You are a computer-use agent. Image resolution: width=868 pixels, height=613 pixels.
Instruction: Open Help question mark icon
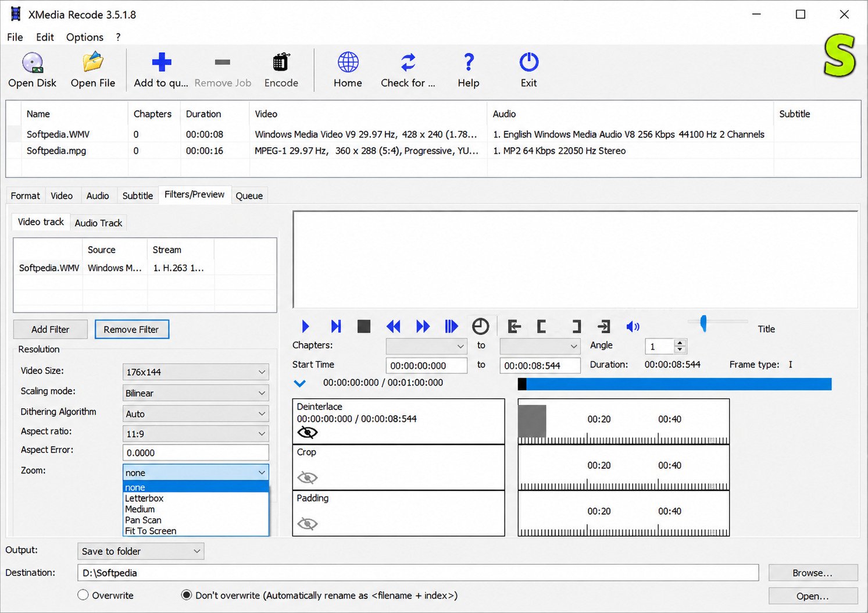pyautogui.click(x=469, y=62)
